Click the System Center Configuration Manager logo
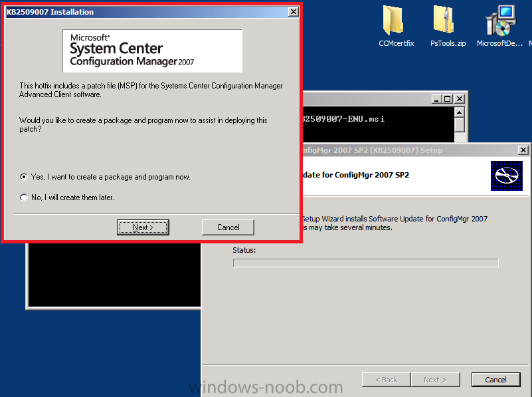 point(152,51)
